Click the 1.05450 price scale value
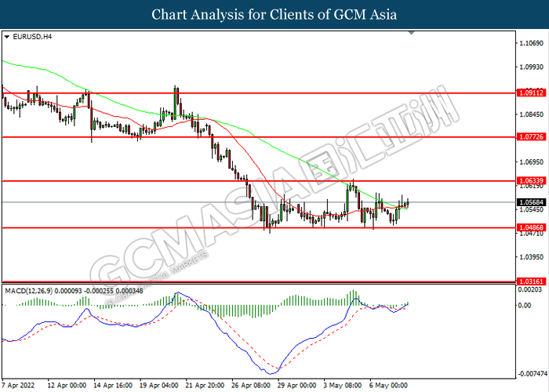Screen dimensions: 549x392 [532, 209]
